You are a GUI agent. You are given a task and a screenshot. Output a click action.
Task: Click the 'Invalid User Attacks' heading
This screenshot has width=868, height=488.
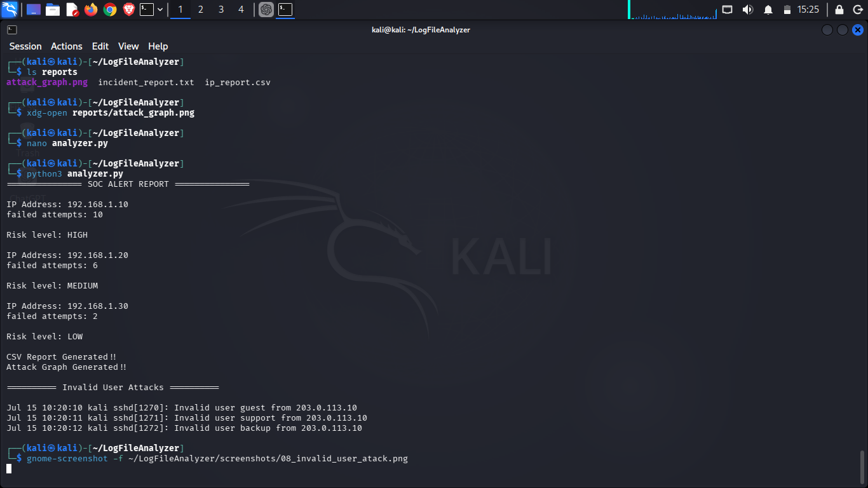coord(113,388)
